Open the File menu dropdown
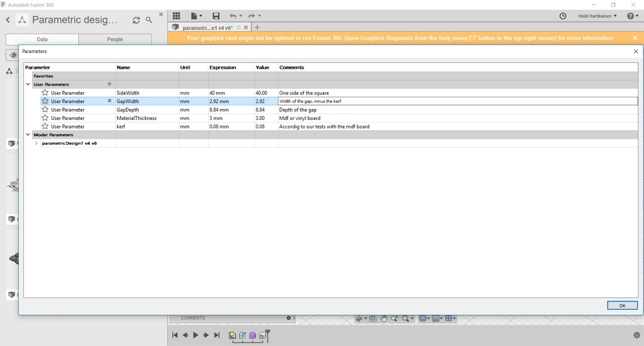 click(x=197, y=16)
